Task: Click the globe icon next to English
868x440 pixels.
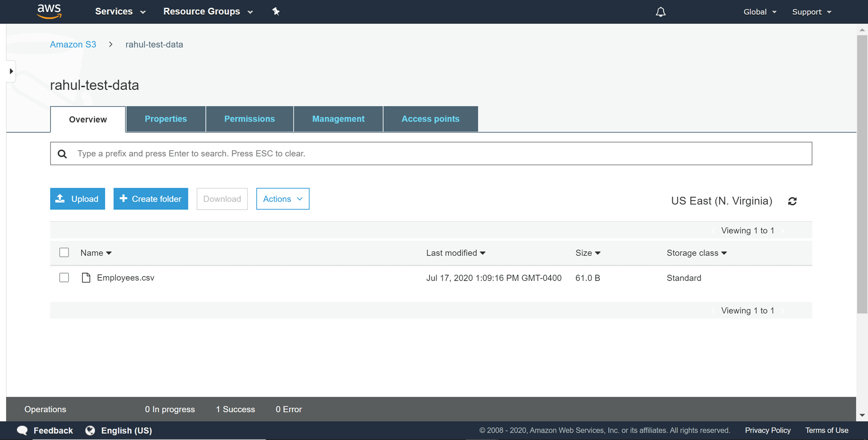Action: point(90,430)
